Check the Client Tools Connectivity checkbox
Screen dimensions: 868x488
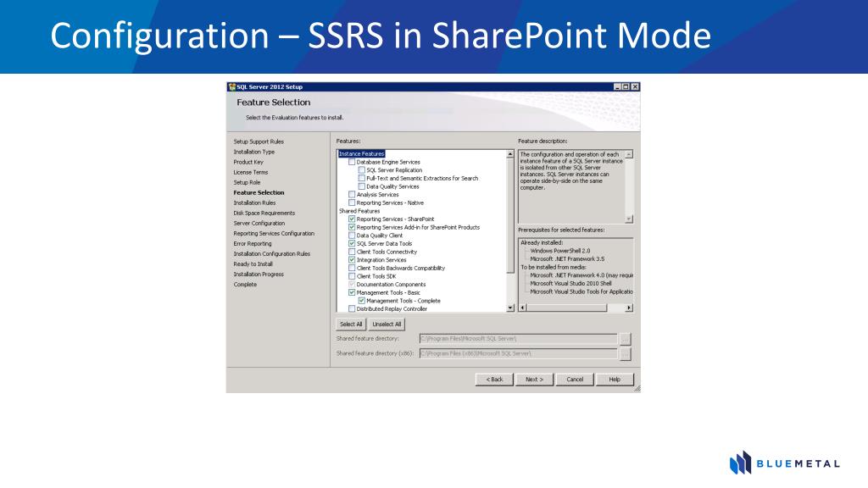point(352,252)
